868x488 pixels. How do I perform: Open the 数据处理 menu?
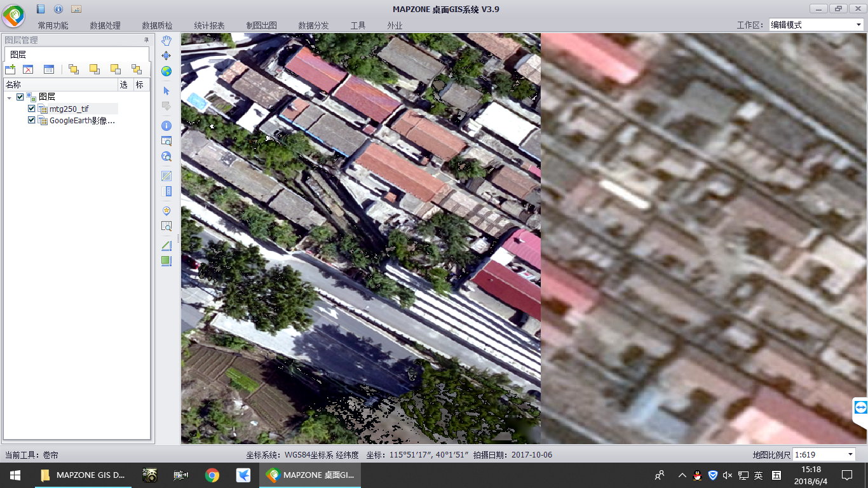(x=105, y=26)
